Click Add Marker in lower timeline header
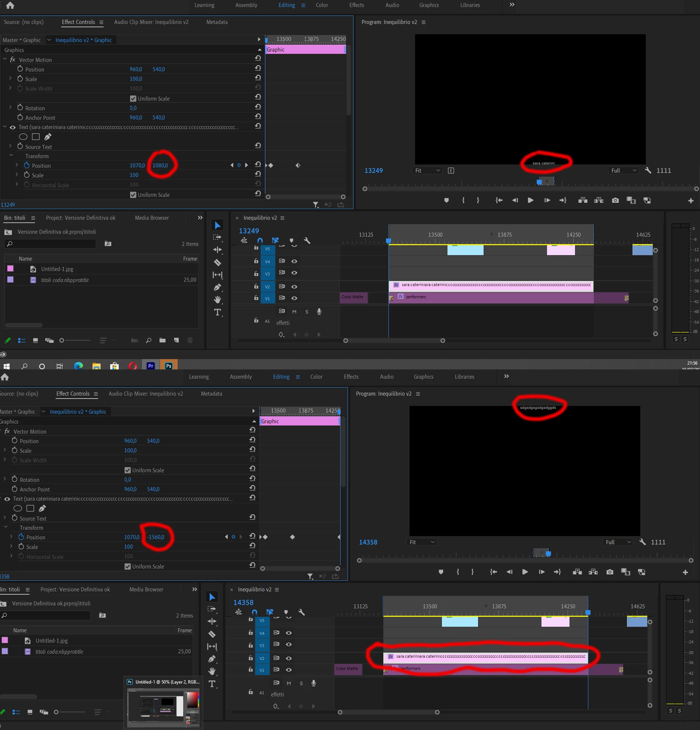This screenshot has width=700, height=730. [286, 612]
